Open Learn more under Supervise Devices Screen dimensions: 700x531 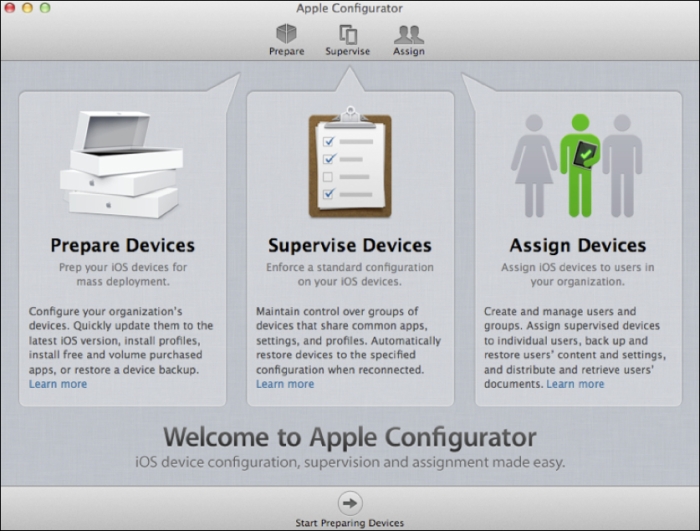(285, 384)
